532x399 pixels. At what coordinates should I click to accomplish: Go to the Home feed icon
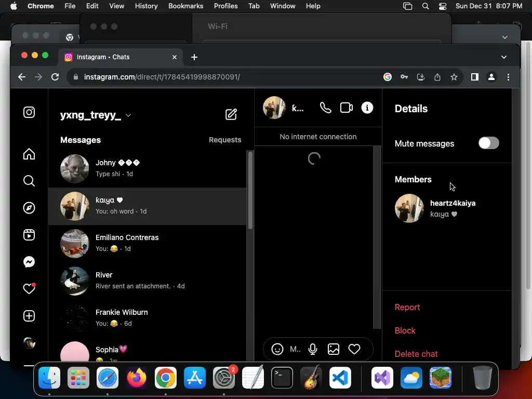tap(29, 154)
